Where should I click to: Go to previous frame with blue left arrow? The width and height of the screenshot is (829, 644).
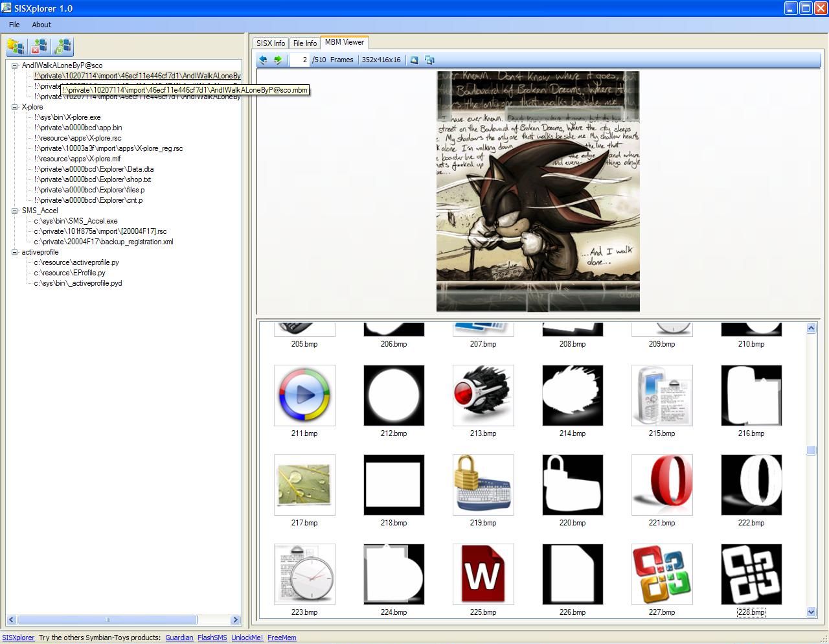(263, 60)
